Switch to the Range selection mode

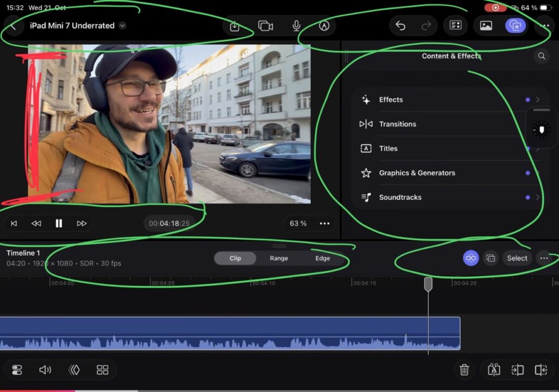[x=279, y=258]
